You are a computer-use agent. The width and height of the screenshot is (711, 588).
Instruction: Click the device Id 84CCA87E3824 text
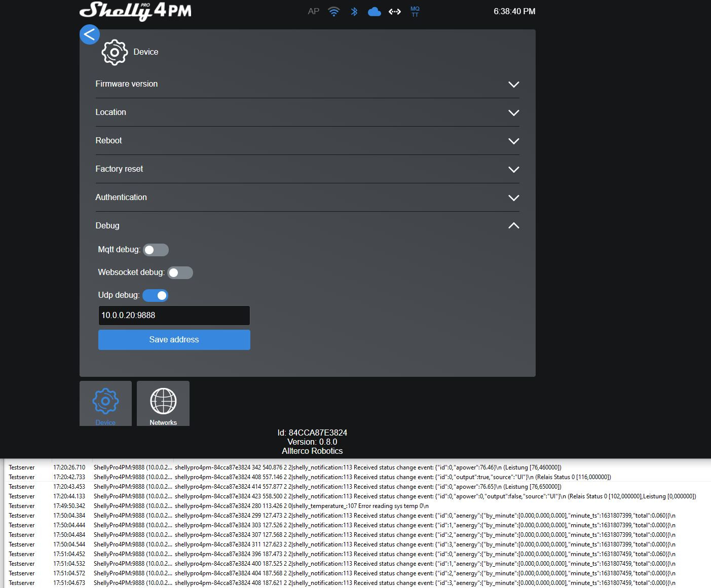click(x=312, y=433)
